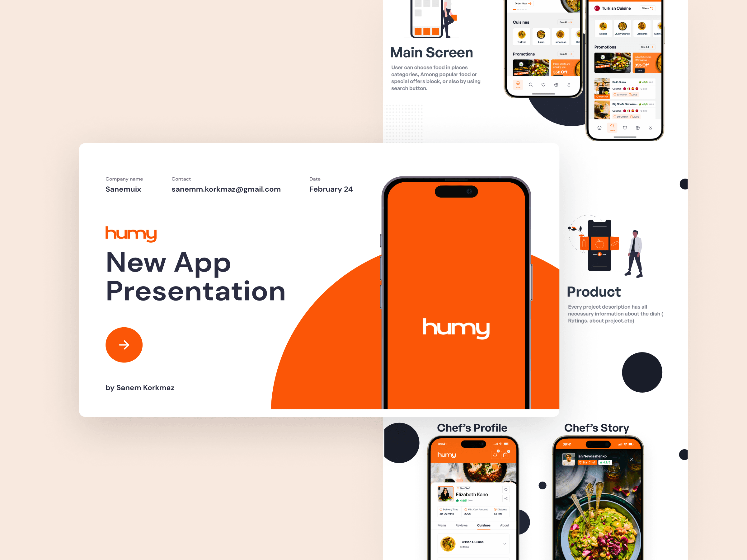Click the orange arrow forward button

point(123,345)
